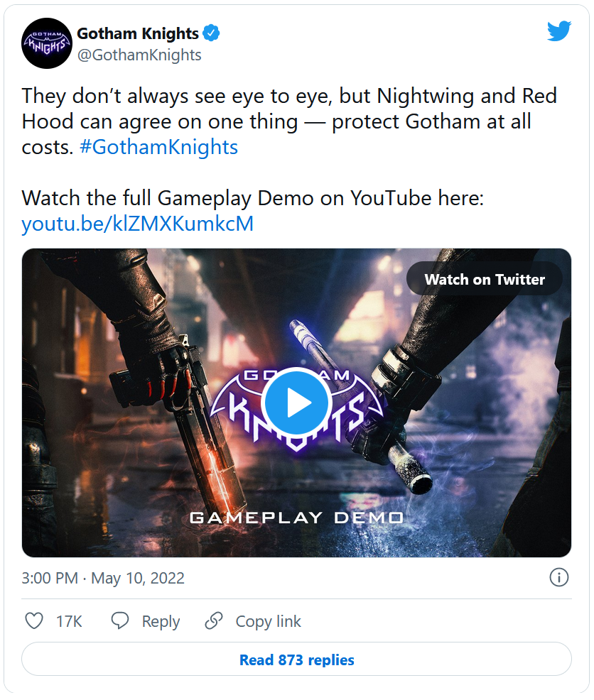Click the Gotham Knights profile avatar

click(47, 43)
